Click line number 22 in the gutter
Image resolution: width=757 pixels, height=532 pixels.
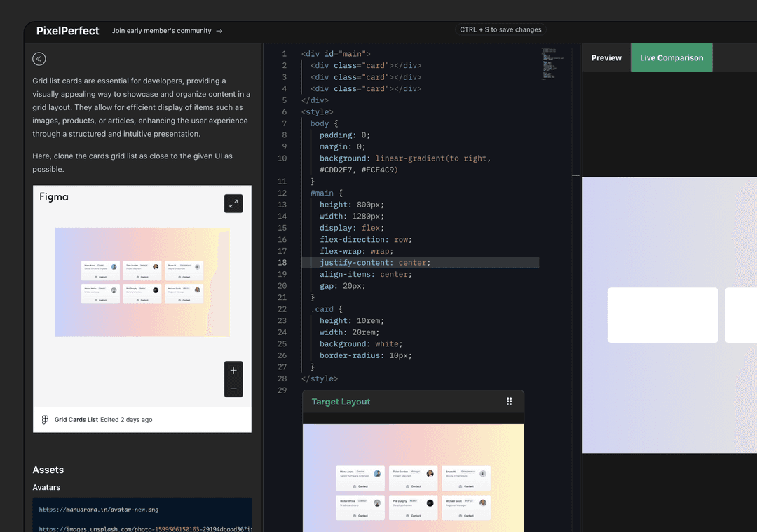[x=282, y=309]
